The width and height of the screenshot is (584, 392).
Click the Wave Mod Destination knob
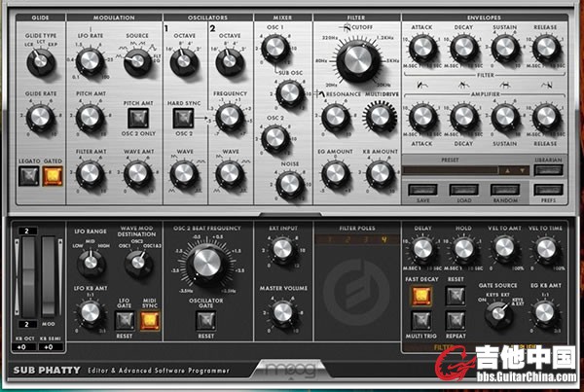138,262
